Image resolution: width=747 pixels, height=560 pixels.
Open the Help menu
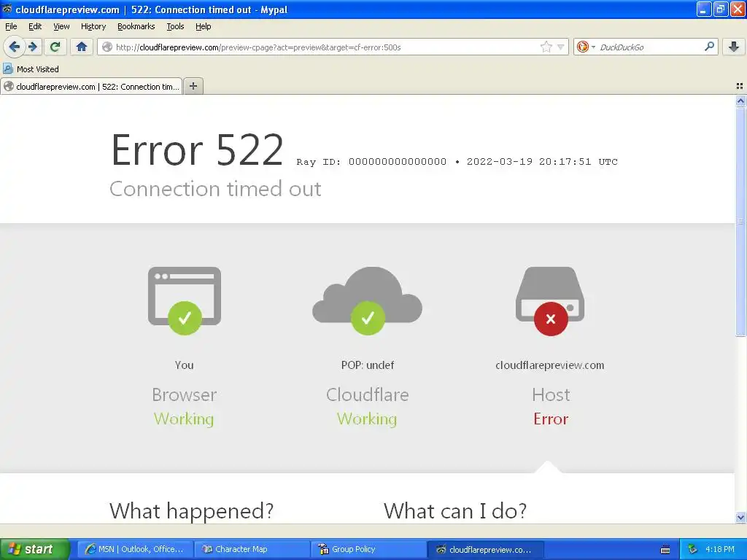(203, 27)
